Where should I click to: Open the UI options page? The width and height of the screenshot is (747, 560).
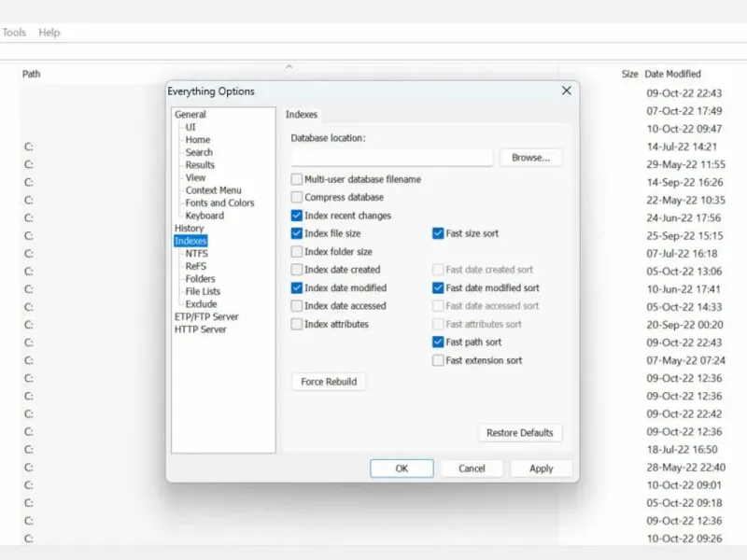pyautogui.click(x=190, y=127)
